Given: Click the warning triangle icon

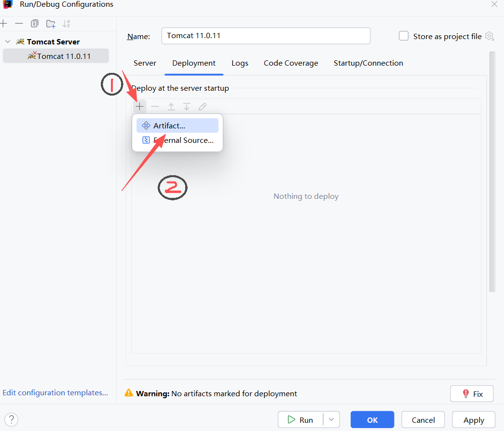Looking at the screenshot, I should (x=129, y=393).
